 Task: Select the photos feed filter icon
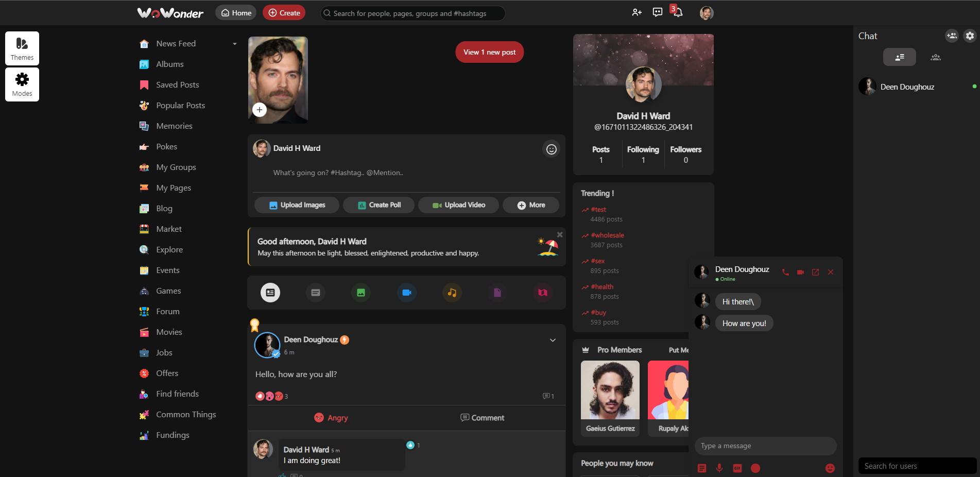pos(360,293)
